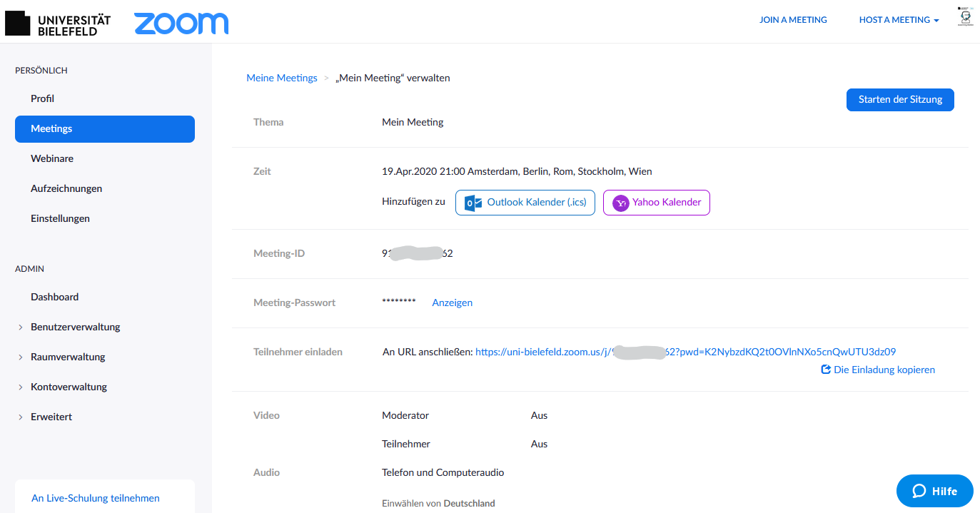Click the Yahoo calendar icon
Image resolution: width=980 pixels, height=513 pixels.
coord(621,203)
